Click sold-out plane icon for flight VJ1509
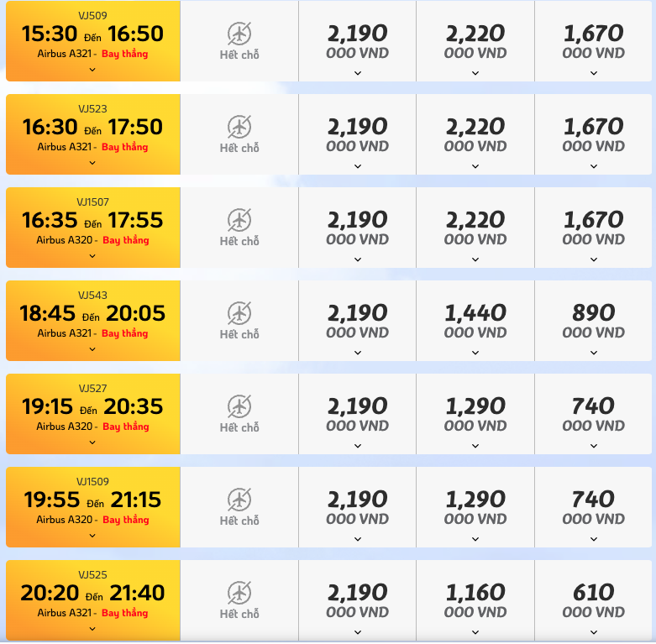 click(239, 500)
